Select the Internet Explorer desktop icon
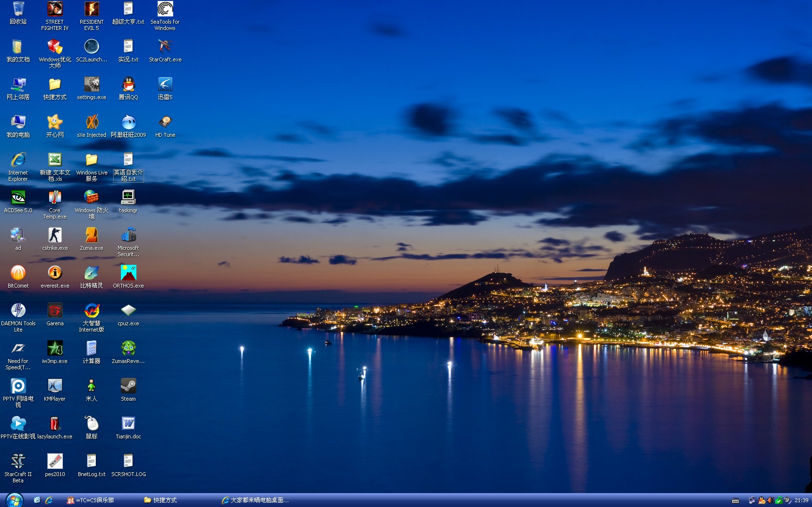The height and width of the screenshot is (507, 812). tap(18, 167)
